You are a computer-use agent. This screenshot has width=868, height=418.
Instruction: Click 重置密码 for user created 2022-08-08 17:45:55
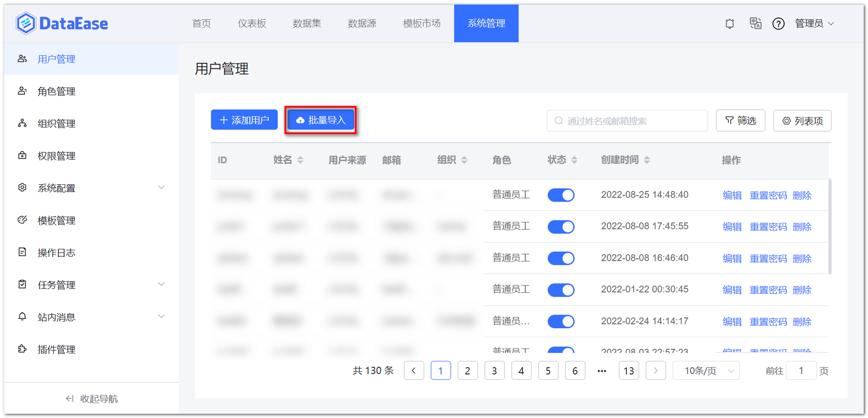[768, 227]
